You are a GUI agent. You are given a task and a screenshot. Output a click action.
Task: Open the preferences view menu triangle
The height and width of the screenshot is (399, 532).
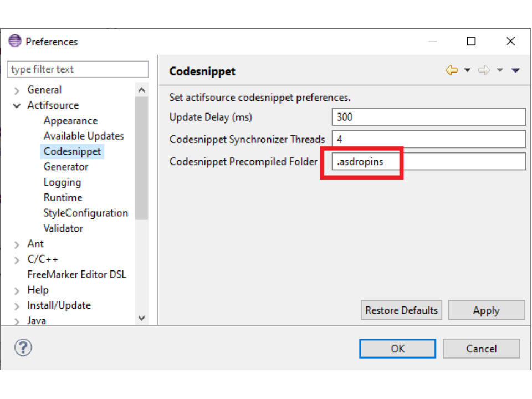click(515, 70)
